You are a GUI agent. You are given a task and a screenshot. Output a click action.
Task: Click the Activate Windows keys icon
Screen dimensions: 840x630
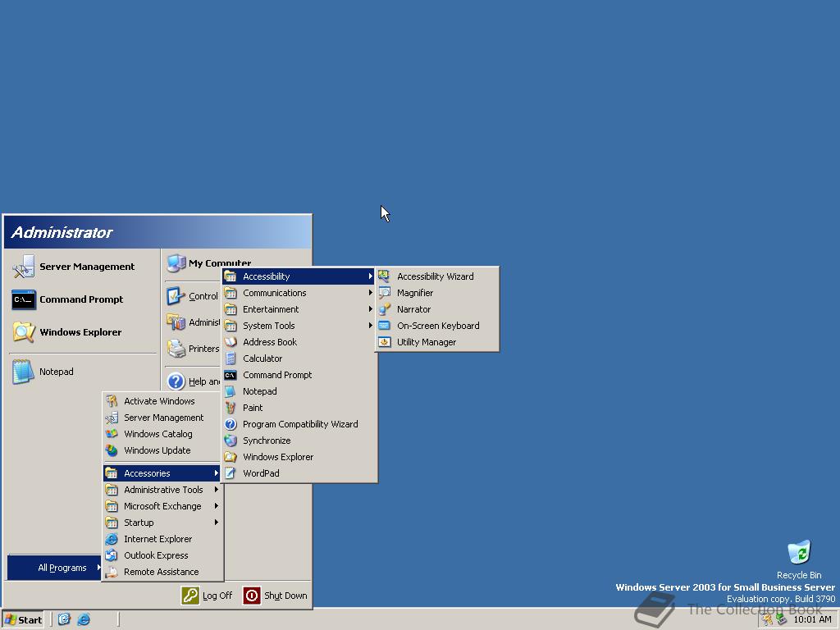[x=112, y=400]
